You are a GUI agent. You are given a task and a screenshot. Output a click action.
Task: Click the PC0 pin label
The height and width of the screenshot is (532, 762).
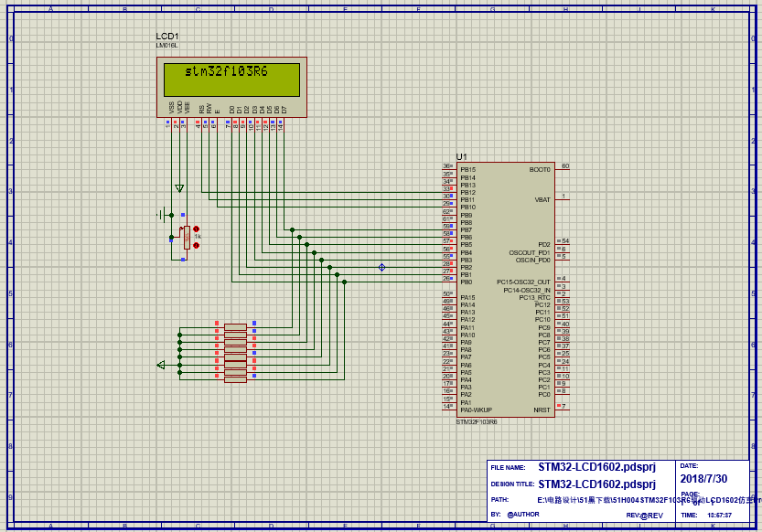tap(544, 395)
